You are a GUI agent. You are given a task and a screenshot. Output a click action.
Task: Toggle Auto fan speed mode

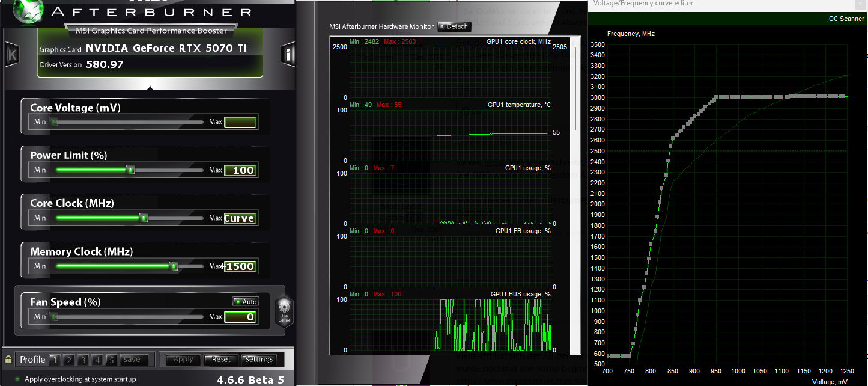[x=246, y=302]
